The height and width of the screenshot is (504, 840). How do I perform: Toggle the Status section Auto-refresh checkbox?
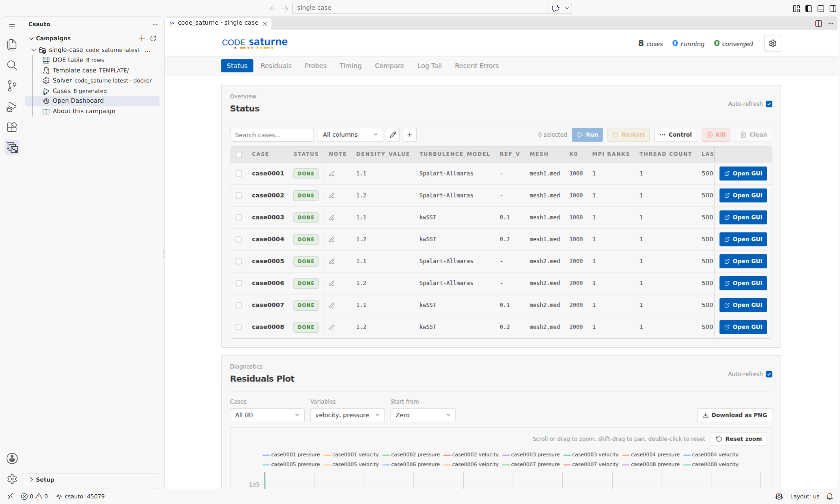[769, 104]
